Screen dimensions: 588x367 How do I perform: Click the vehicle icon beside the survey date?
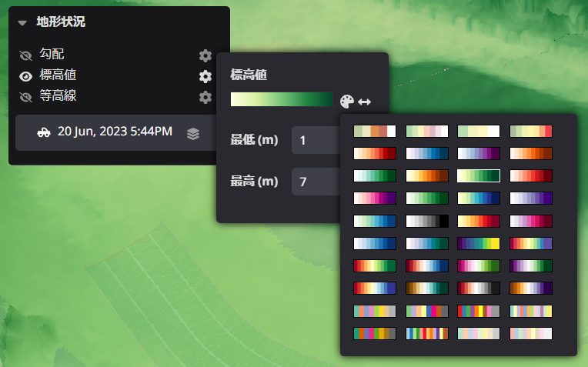[44, 132]
